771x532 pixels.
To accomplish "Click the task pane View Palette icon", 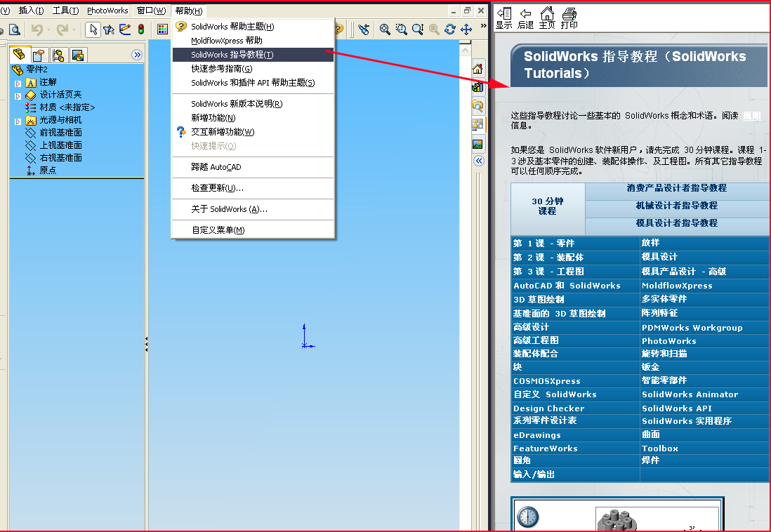I will (477, 124).
